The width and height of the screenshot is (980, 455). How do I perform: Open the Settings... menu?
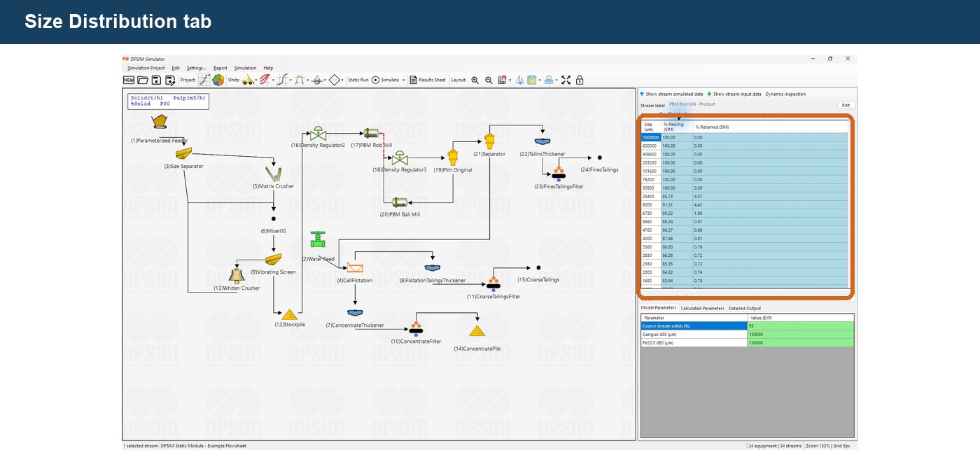click(x=197, y=68)
